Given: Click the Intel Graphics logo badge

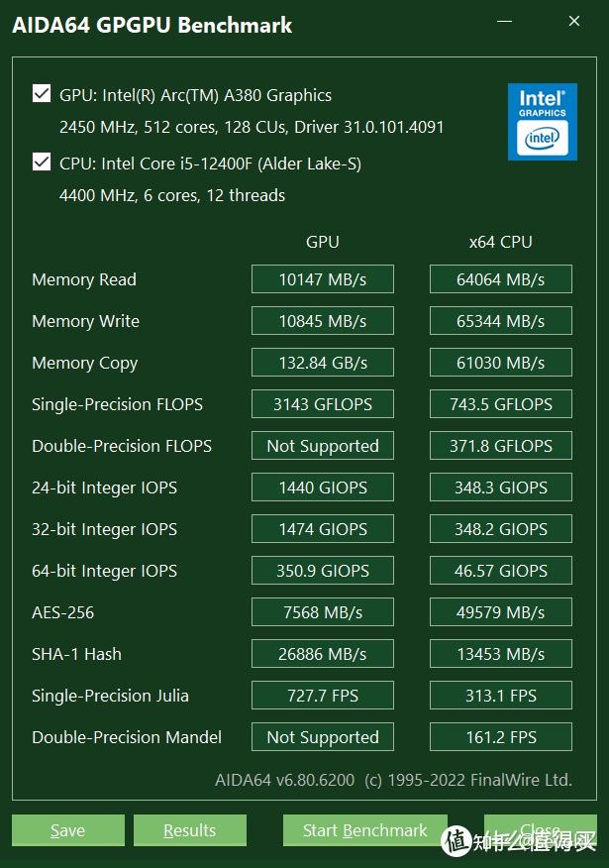Looking at the screenshot, I should 543,123.
